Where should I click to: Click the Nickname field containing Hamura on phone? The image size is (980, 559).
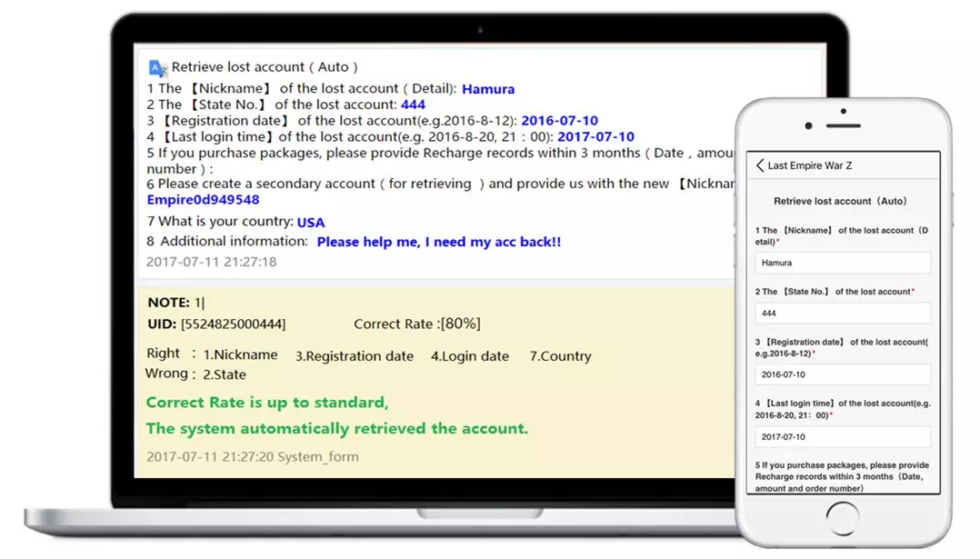coord(843,263)
